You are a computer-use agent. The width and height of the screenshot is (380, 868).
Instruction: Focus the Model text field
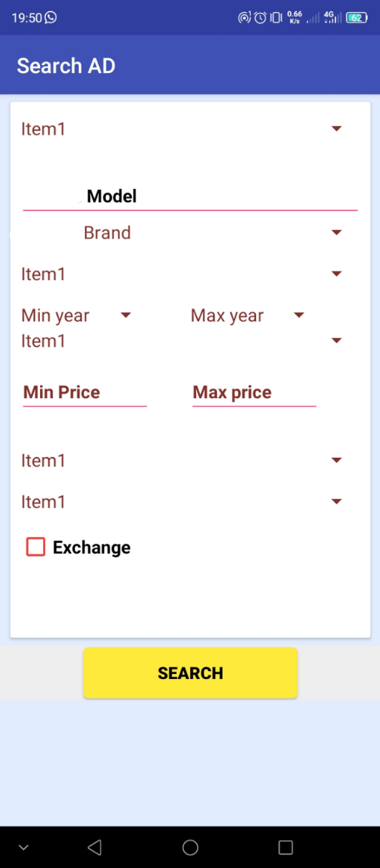(190, 196)
